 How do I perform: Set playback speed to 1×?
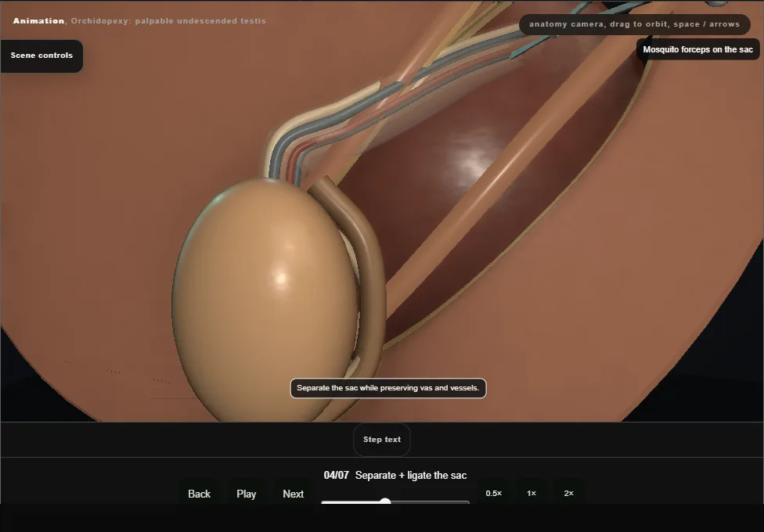[531, 493]
